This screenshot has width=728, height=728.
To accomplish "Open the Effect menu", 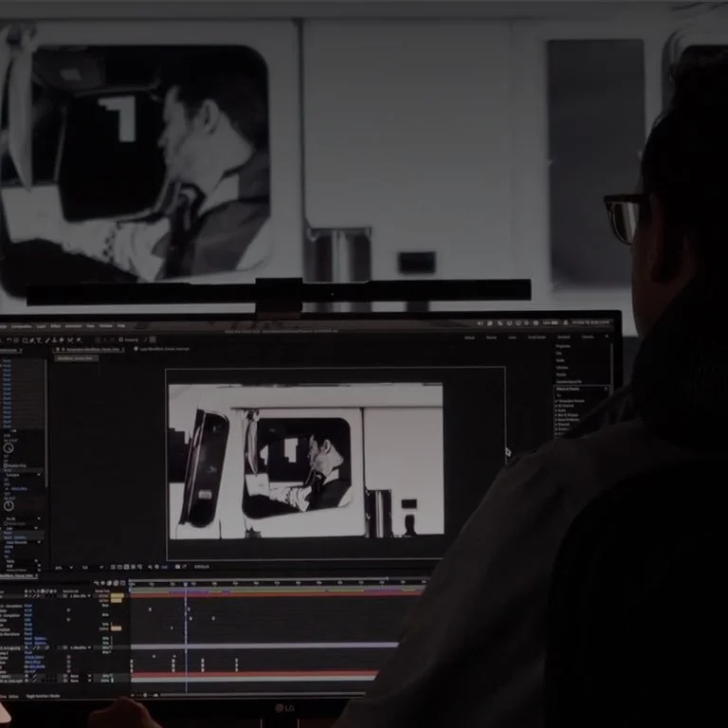I will coord(56,326).
